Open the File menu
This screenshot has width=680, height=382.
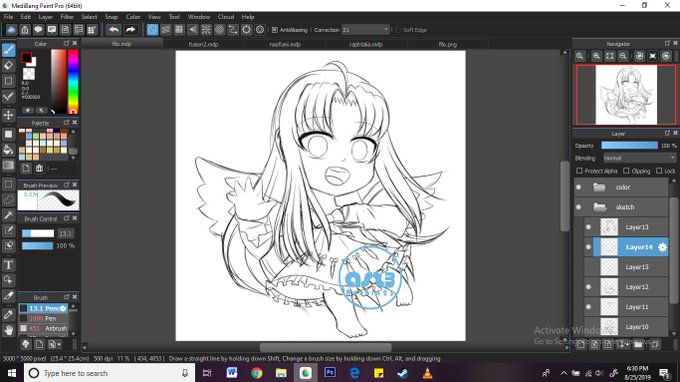(x=8, y=17)
